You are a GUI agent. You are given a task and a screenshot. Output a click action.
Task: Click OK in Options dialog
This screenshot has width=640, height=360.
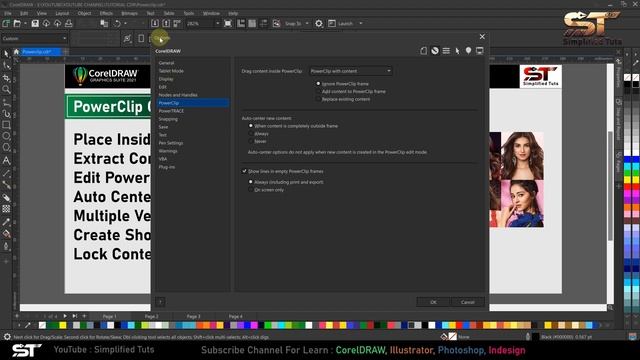click(433, 302)
